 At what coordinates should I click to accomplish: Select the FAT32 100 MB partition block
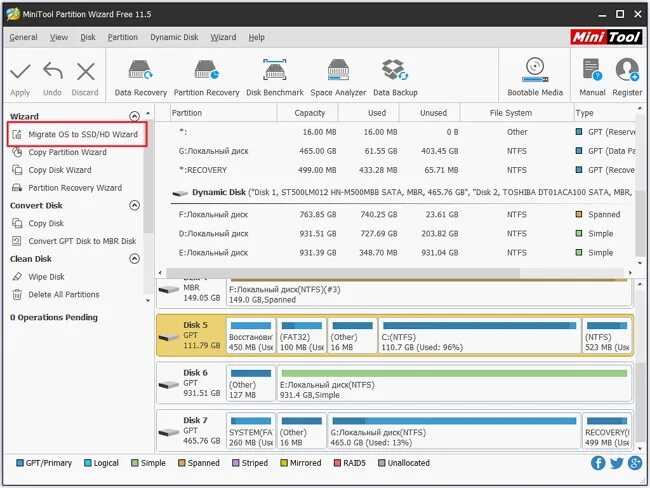pos(301,336)
